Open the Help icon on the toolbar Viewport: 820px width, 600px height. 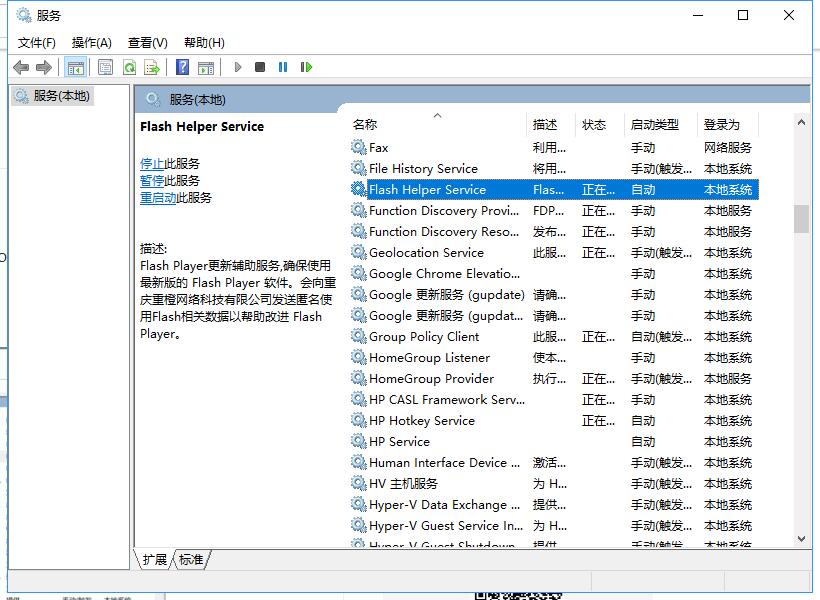[x=182, y=67]
